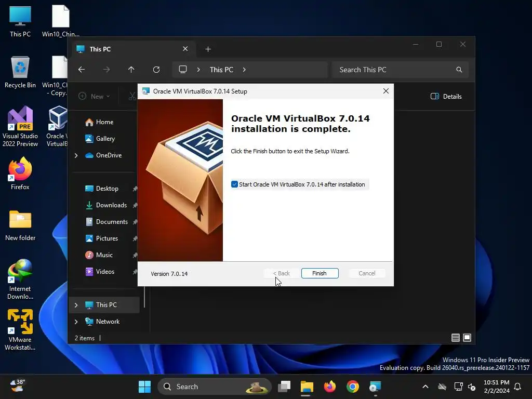Uncheck Start Oracle VM VirtualBox after installation
532x399 pixels.
[234, 184]
